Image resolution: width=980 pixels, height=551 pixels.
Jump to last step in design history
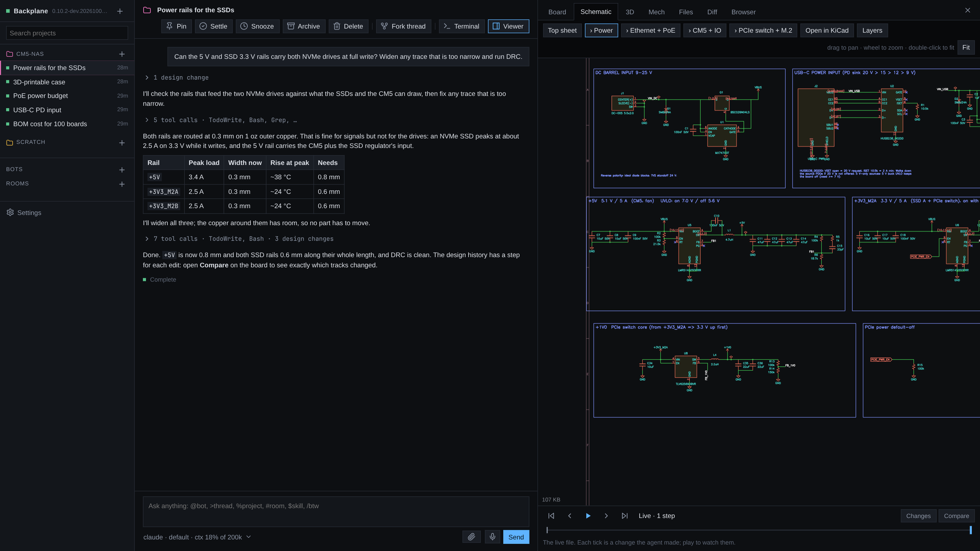point(625,516)
